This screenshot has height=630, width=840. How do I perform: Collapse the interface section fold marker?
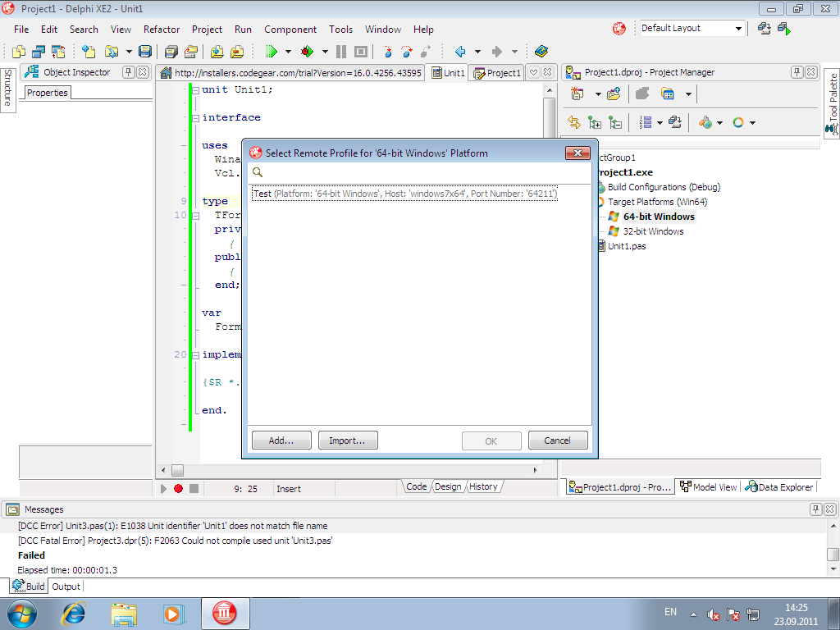[x=195, y=118]
